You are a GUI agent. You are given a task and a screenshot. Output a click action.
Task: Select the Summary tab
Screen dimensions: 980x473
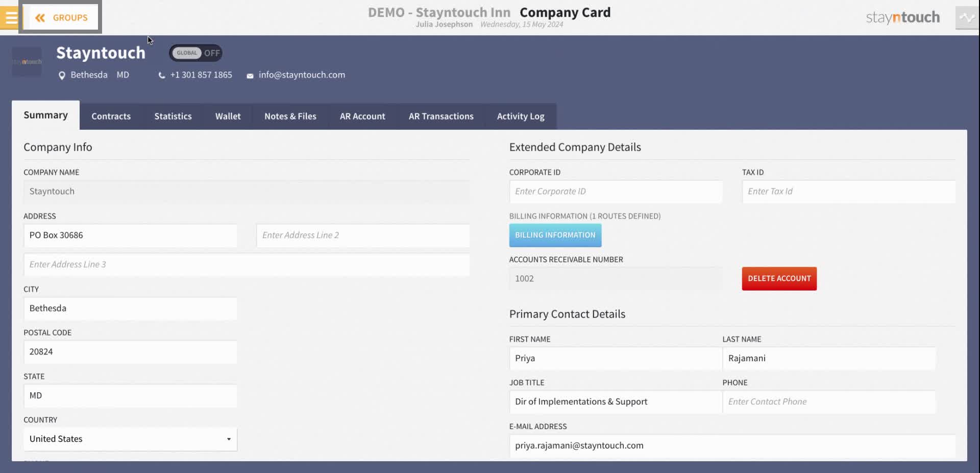46,115
